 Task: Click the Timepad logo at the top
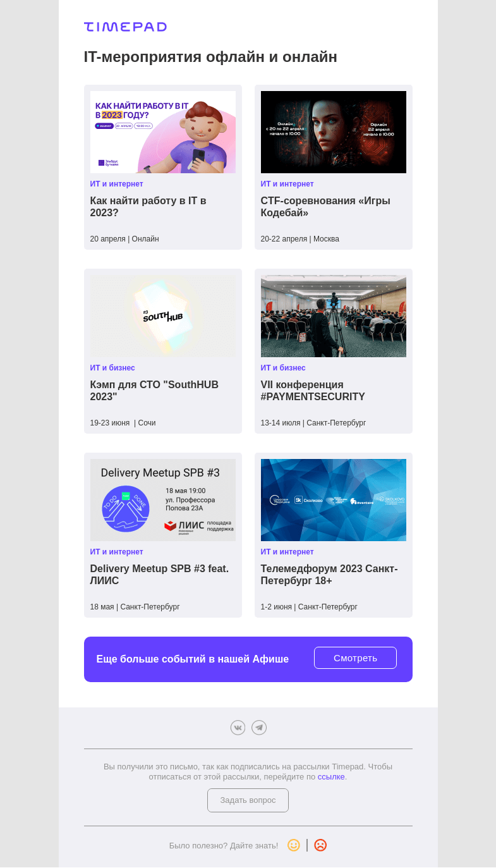125,27
